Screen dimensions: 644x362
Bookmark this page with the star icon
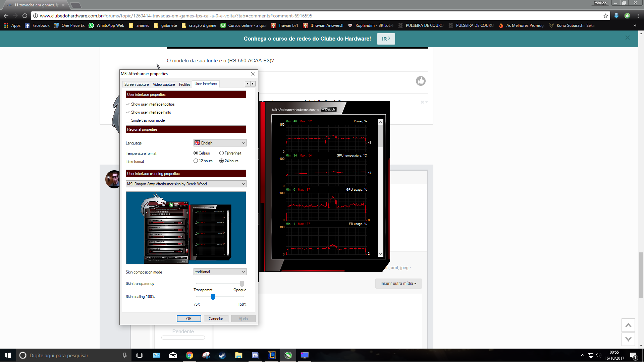pyautogui.click(x=605, y=16)
